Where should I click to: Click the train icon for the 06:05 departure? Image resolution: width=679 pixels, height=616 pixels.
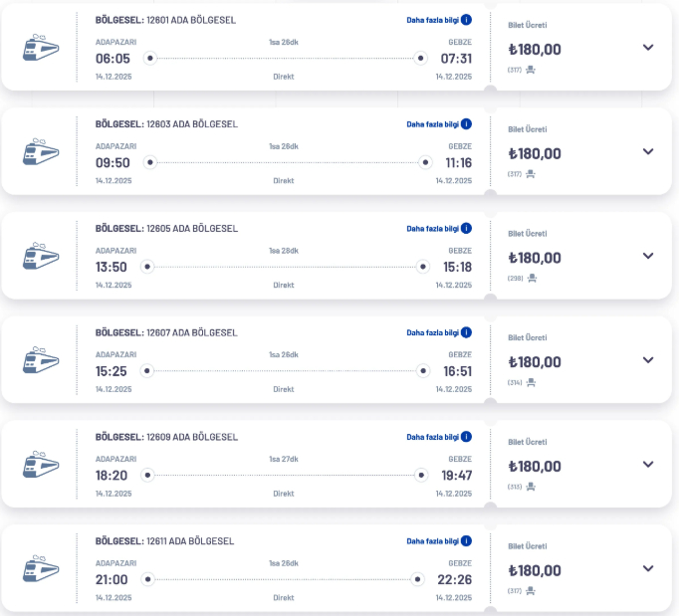pyautogui.click(x=41, y=48)
